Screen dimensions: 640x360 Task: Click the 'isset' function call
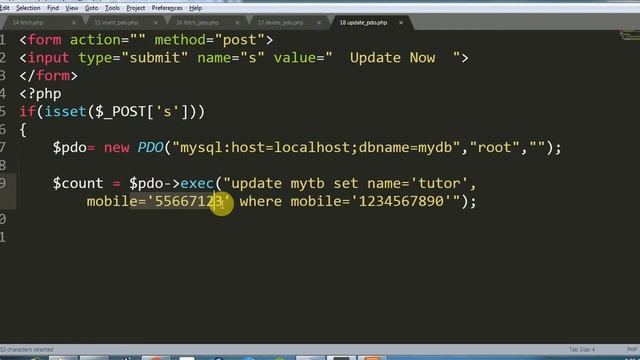65,112
